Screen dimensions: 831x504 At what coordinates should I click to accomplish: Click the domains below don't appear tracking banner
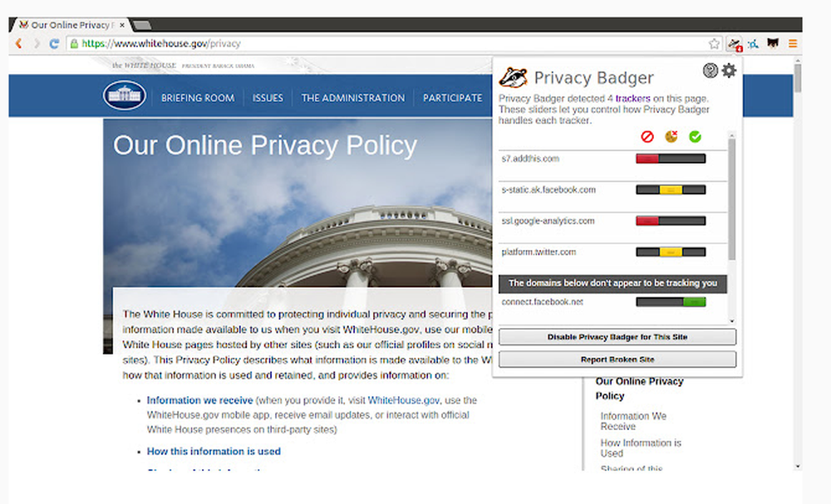coord(612,283)
